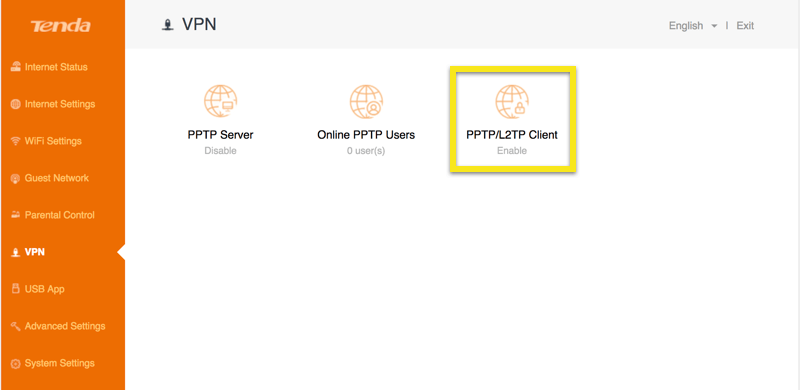The height and width of the screenshot is (390, 800).
Task: Click the Advanced Settings wrench icon
Action: (x=15, y=326)
